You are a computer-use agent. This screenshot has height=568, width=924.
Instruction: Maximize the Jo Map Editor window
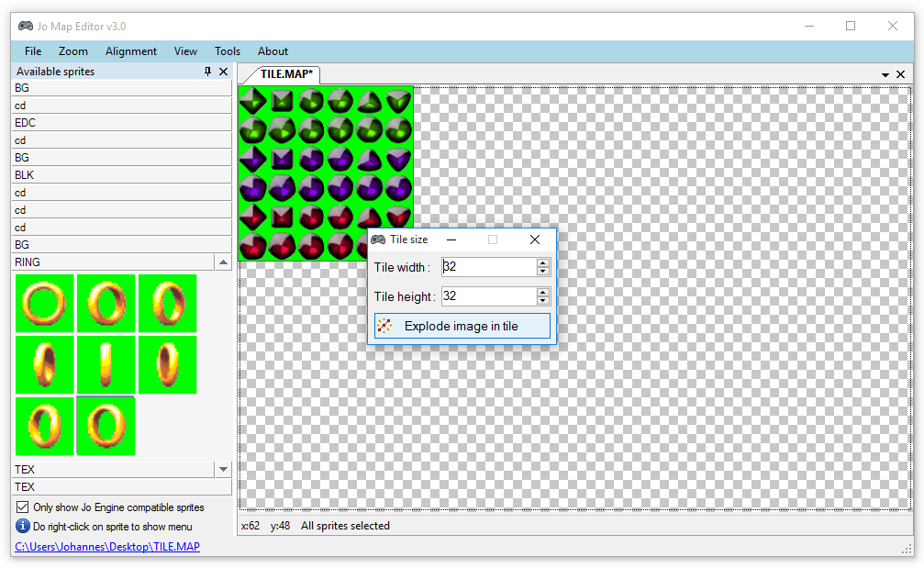click(851, 26)
